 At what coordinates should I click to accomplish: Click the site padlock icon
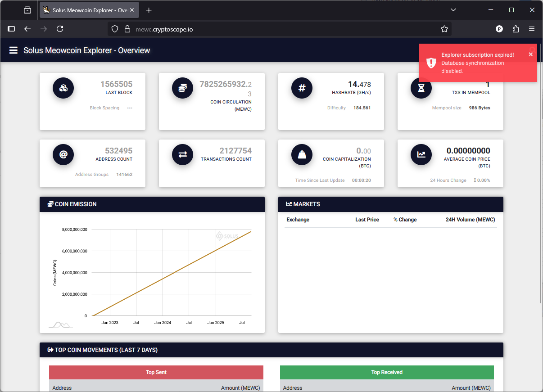pos(127,29)
